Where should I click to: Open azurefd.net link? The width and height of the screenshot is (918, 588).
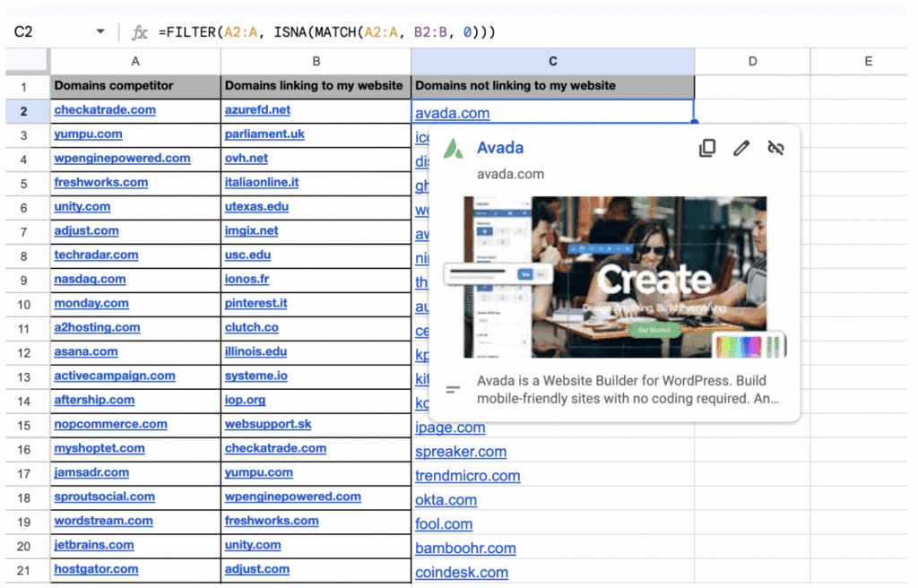click(x=257, y=109)
